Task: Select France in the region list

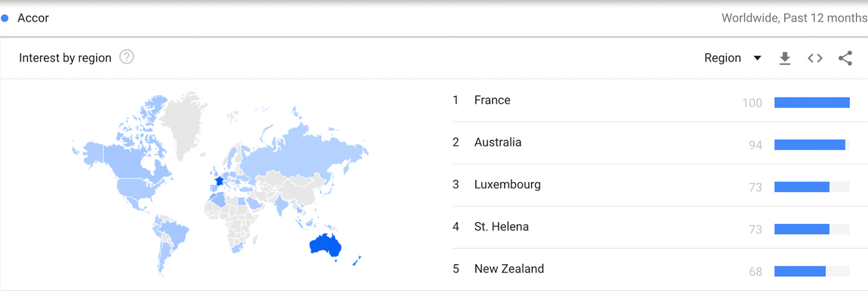Action: click(x=492, y=100)
